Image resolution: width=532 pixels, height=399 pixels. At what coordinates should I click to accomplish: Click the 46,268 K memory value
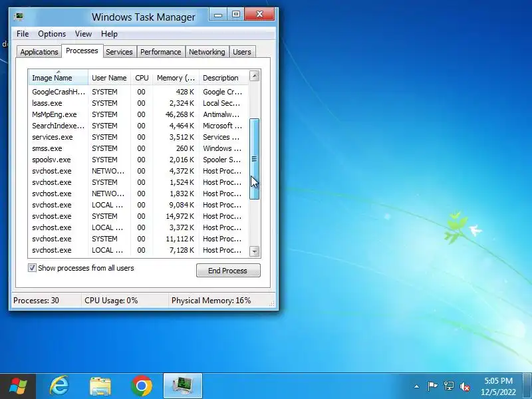click(x=180, y=114)
